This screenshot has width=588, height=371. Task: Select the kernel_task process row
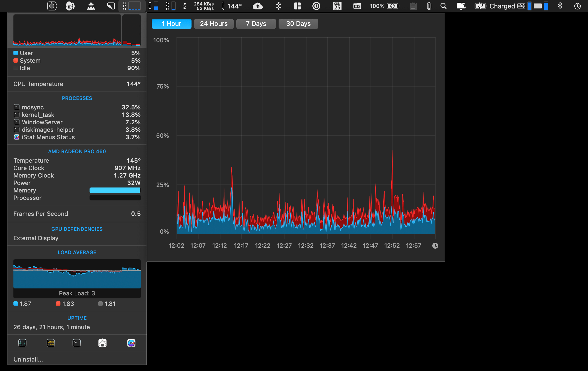(x=77, y=115)
